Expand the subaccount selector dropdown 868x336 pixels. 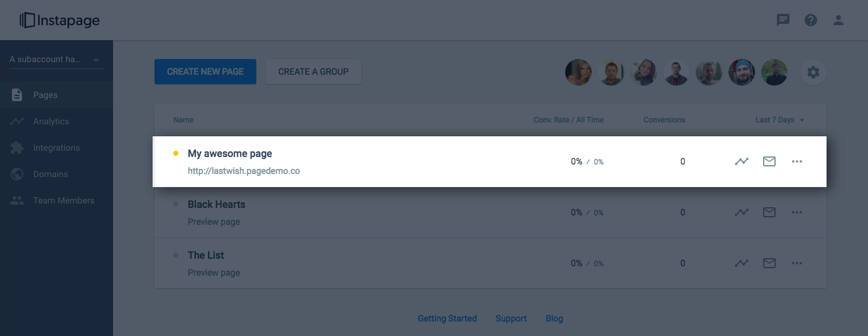[x=55, y=60]
